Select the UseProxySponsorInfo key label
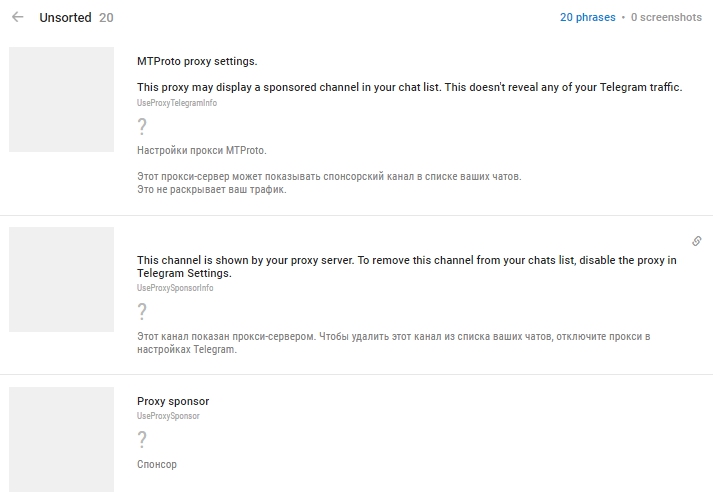The image size is (725, 500). 175,288
